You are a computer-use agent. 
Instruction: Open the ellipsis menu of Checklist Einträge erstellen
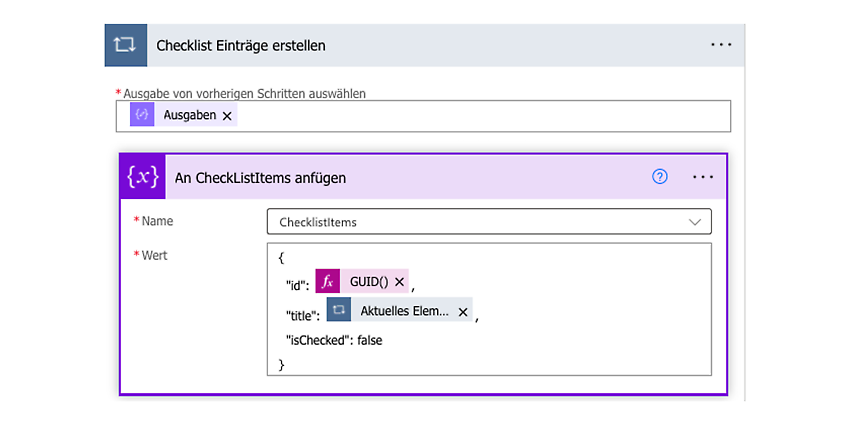pyautogui.click(x=722, y=45)
